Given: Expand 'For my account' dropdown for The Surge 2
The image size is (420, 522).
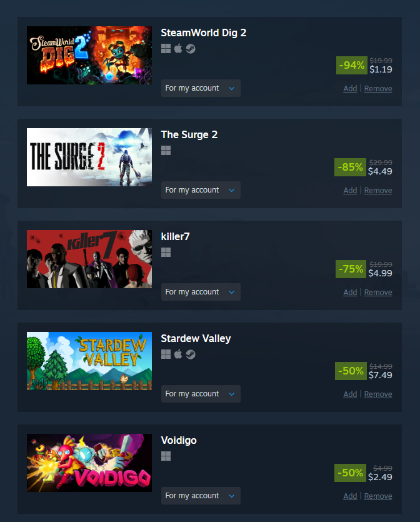Looking at the screenshot, I should pyautogui.click(x=201, y=190).
